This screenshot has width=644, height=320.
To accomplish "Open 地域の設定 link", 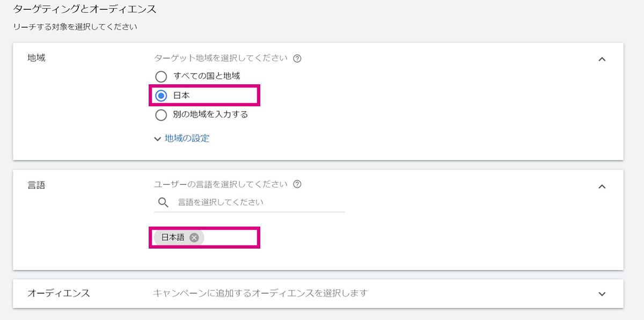I will [x=187, y=139].
